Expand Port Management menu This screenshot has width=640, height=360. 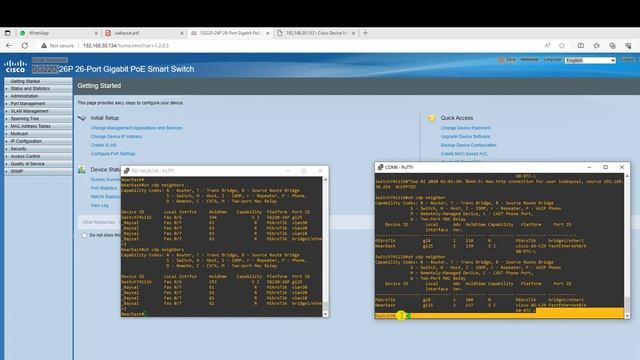coord(38,104)
